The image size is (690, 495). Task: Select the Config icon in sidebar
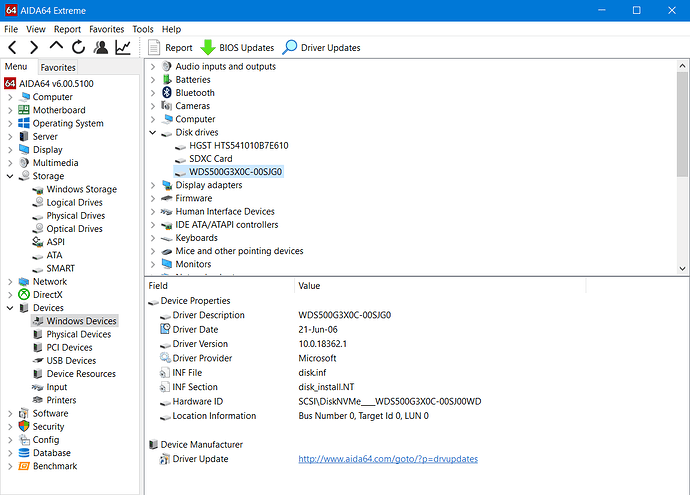[x=24, y=440]
